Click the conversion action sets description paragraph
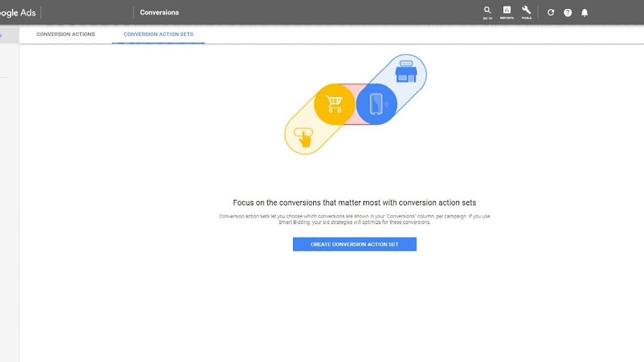Screen dimensions: 644x362 click(x=354, y=219)
